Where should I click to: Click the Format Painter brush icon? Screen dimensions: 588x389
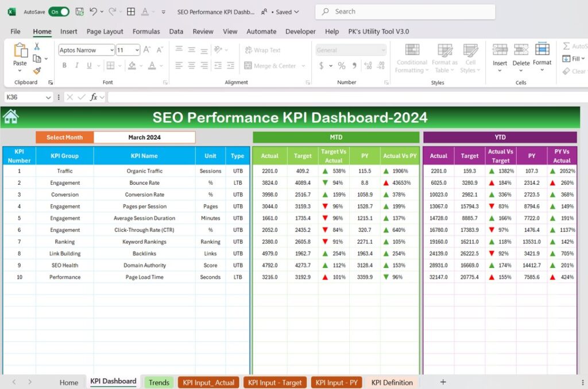point(37,71)
